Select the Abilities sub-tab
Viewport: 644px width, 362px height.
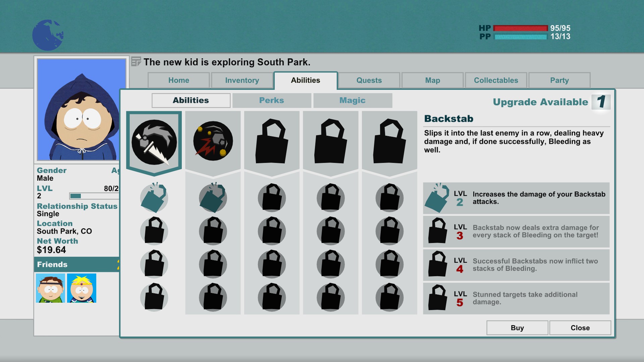[191, 100]
